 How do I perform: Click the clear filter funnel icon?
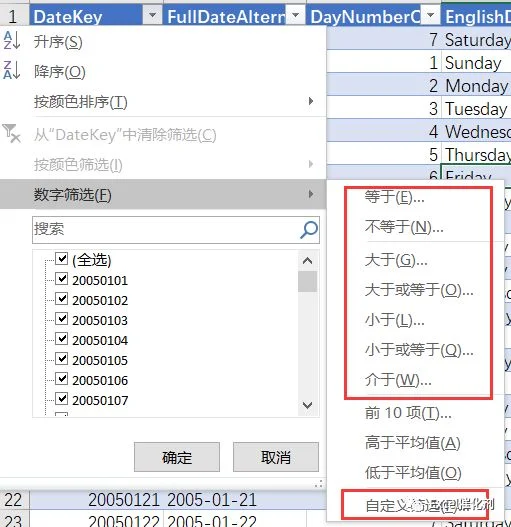point(12,133)
